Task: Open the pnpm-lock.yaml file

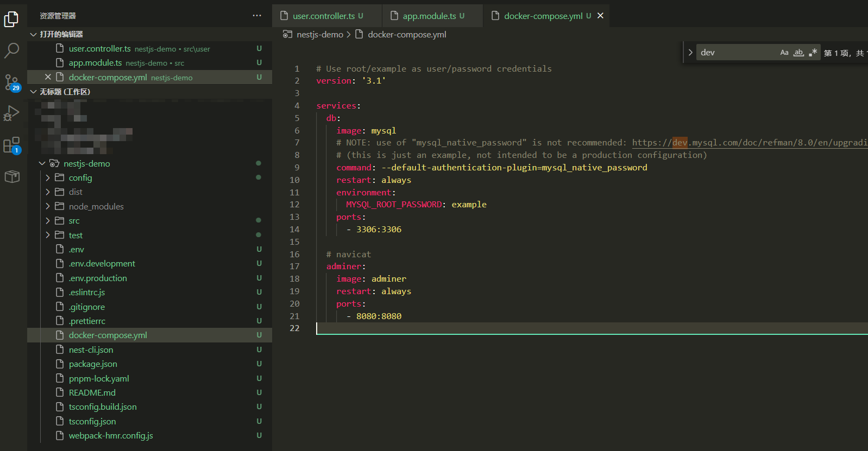Action: tap(149, 378)
